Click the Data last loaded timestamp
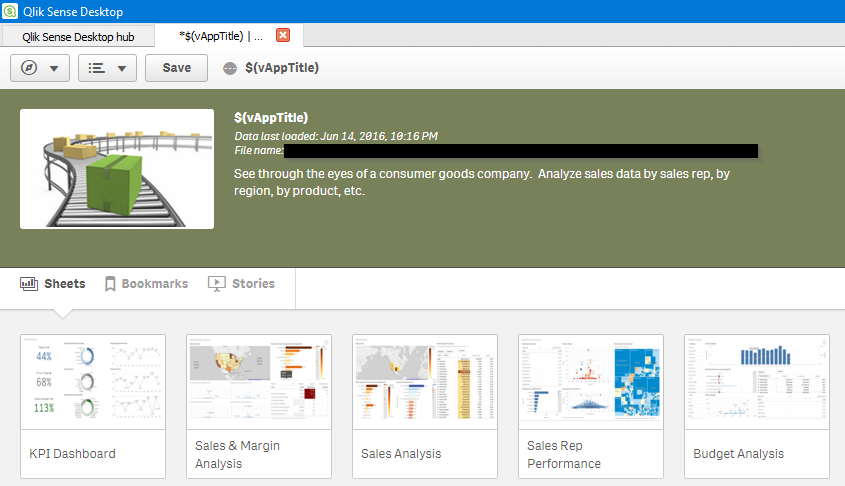 pos(336,136)
